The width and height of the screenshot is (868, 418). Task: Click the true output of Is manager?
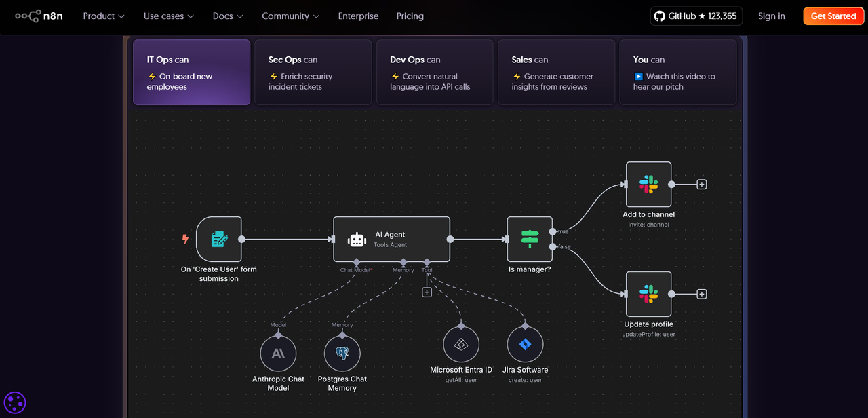553,231
